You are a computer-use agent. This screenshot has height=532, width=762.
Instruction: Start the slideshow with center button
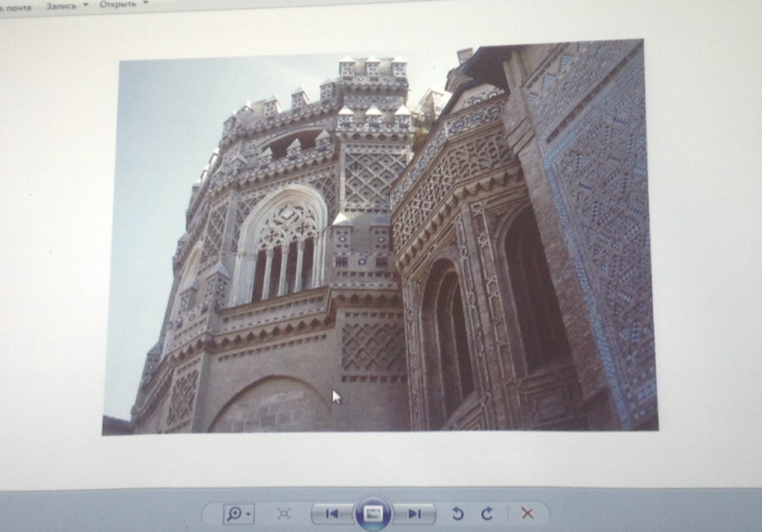click(x=373, y=513)
